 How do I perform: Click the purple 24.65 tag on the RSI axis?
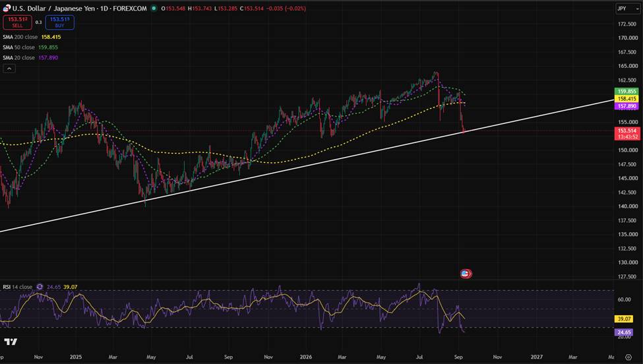click(x=624, y=332)
